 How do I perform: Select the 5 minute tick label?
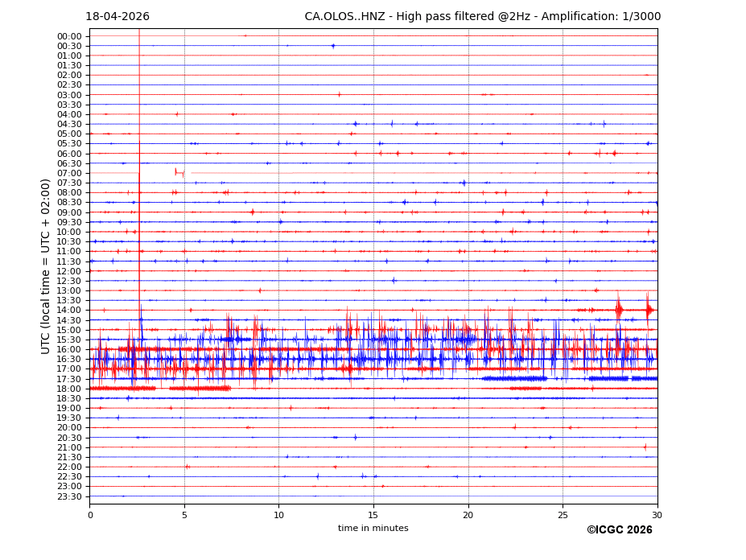[x=184, y=514]
